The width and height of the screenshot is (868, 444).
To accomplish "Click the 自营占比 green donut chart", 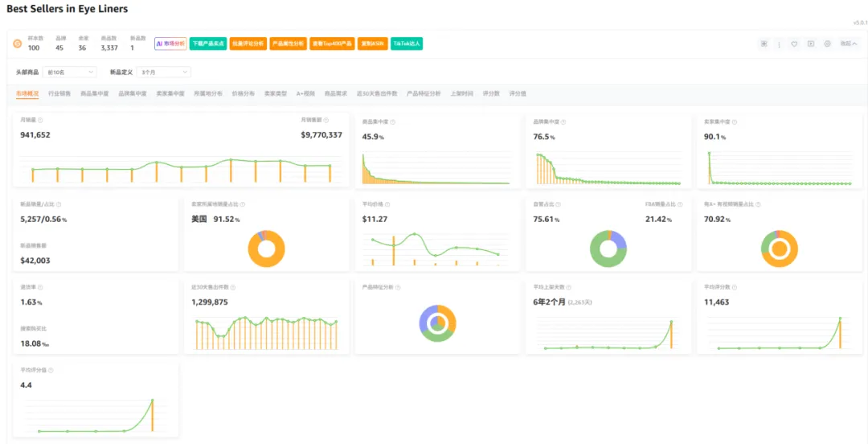I will coord(608,249).
